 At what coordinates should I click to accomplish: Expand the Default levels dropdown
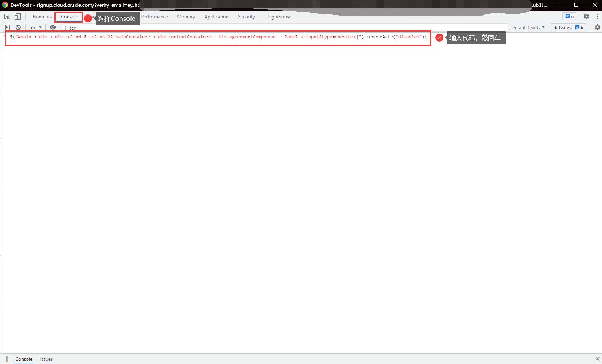click(x=528, y=27)
